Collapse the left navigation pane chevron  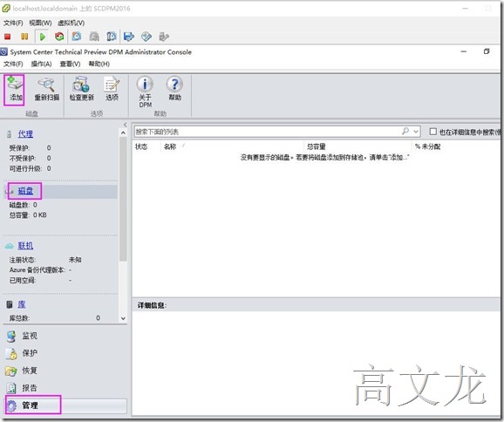pos(125,125)
